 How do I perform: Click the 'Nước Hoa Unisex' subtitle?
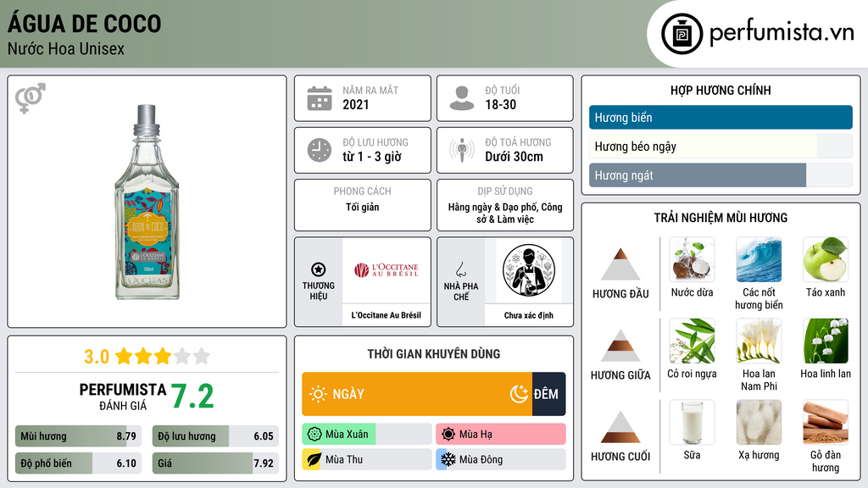pyautogui.click(x=66, y=48)
